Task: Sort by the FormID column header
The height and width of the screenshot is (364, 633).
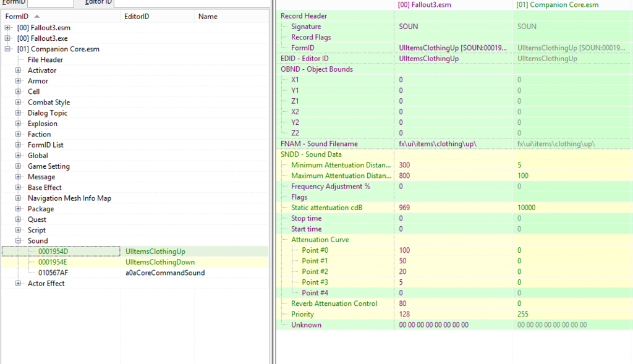Action: (61, 17)
